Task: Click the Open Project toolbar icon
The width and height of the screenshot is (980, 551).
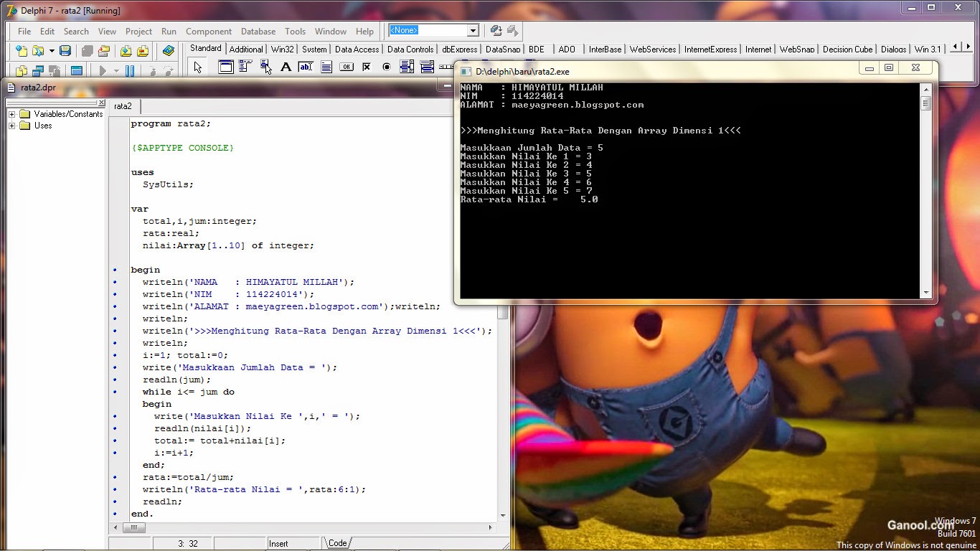Action: point(104,51)
